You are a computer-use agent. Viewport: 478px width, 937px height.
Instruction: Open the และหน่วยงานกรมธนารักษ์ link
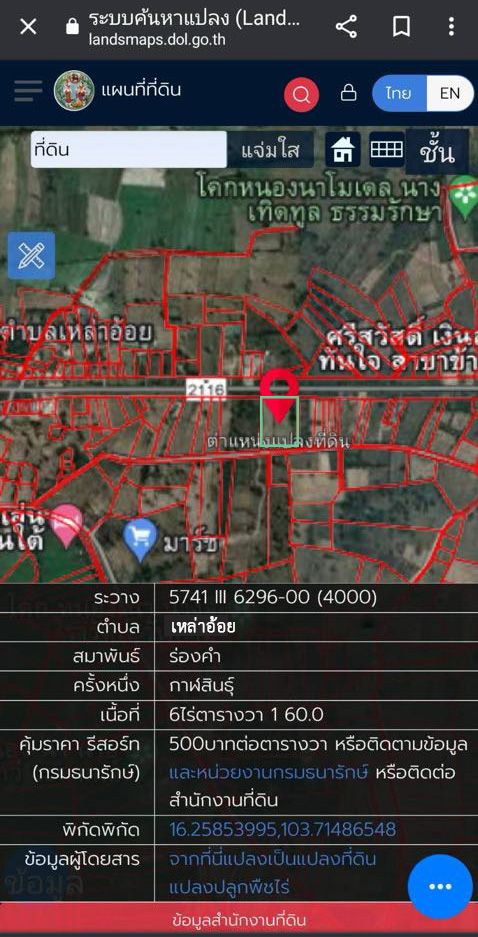tap(268, 772)
